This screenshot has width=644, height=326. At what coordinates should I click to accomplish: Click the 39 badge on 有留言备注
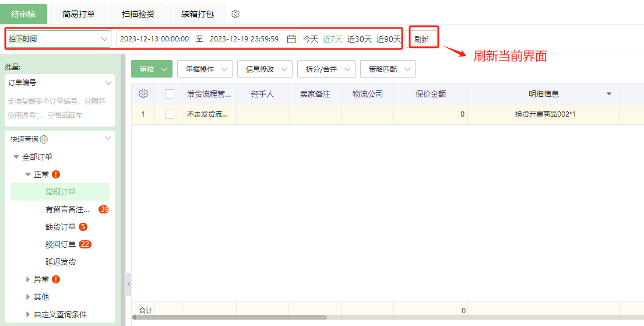point(104,209)
